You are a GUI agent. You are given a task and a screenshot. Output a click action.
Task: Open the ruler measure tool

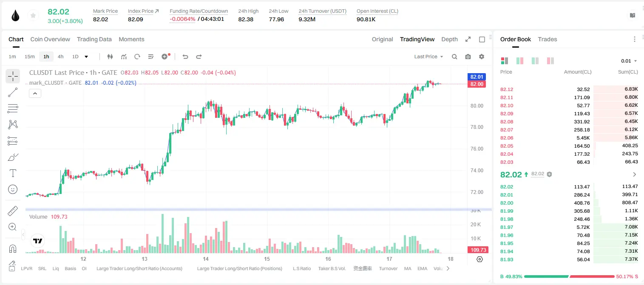tap(13, 211)
